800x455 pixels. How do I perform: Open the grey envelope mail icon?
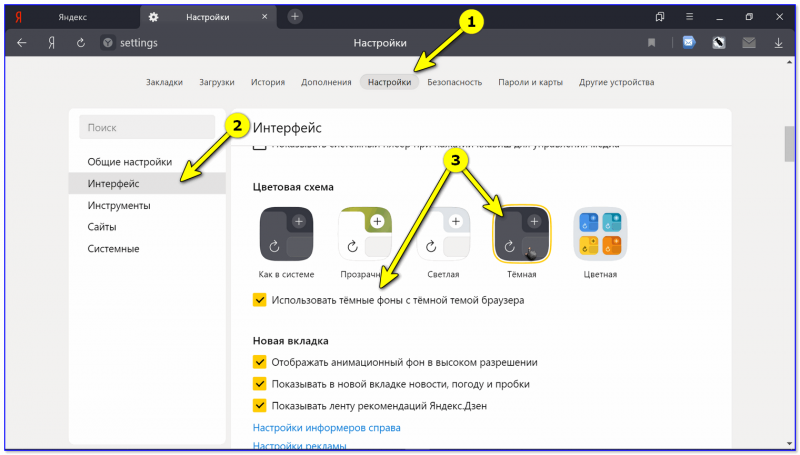coord(748,43)
